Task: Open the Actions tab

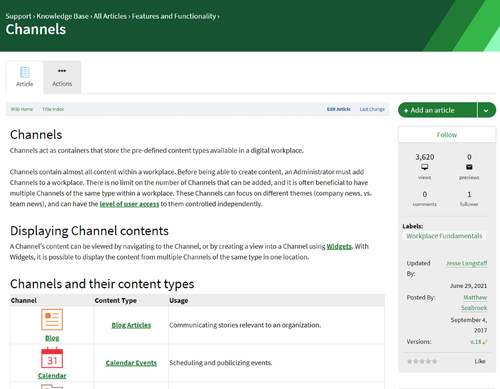Action: 62,77
